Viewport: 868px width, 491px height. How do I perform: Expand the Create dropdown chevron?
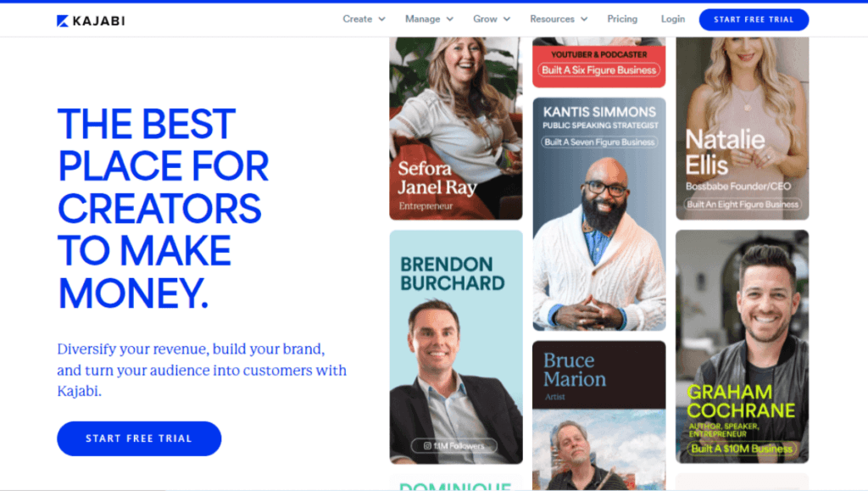382,20
